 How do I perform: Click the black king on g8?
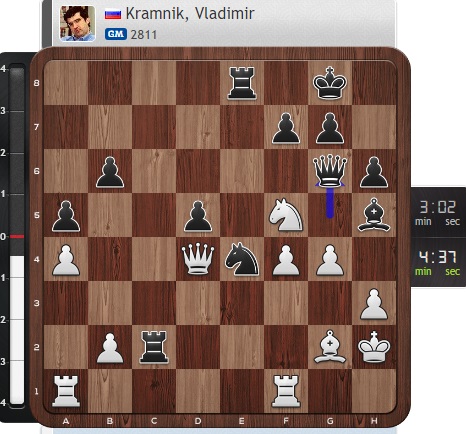point(330,83)
